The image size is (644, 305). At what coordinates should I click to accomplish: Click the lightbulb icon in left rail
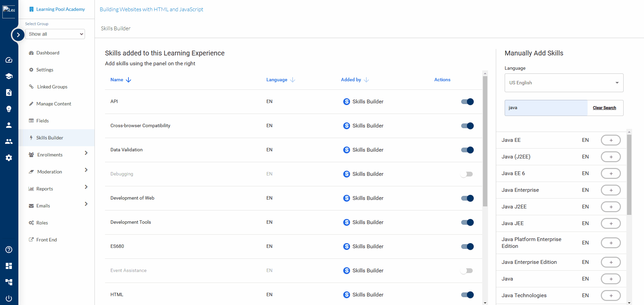coord(9,109)
